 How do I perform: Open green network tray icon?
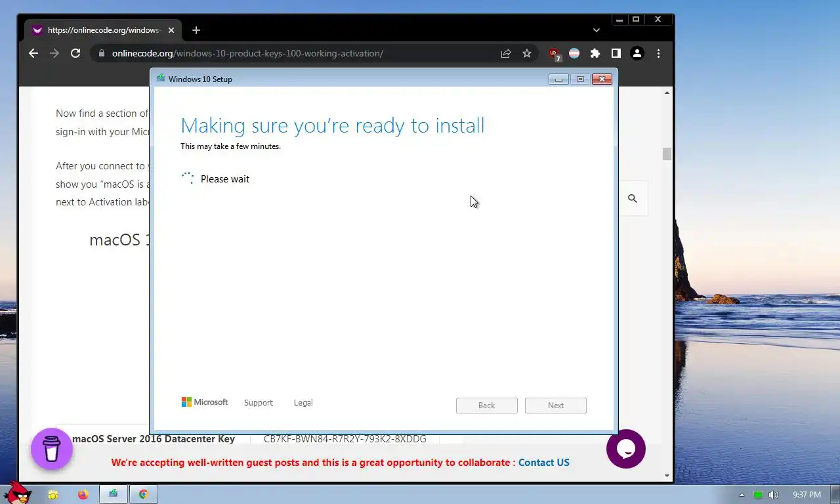(x=758, y=495)
